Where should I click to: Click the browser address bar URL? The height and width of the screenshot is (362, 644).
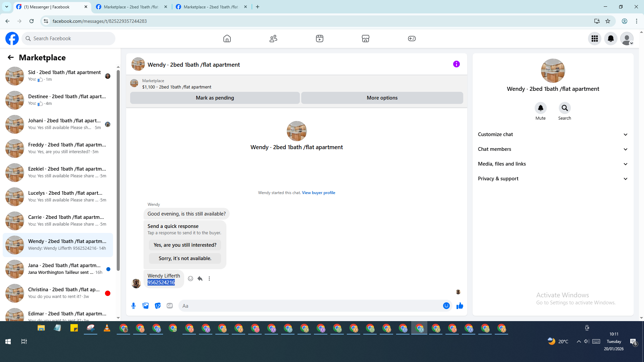pos(100,21)
